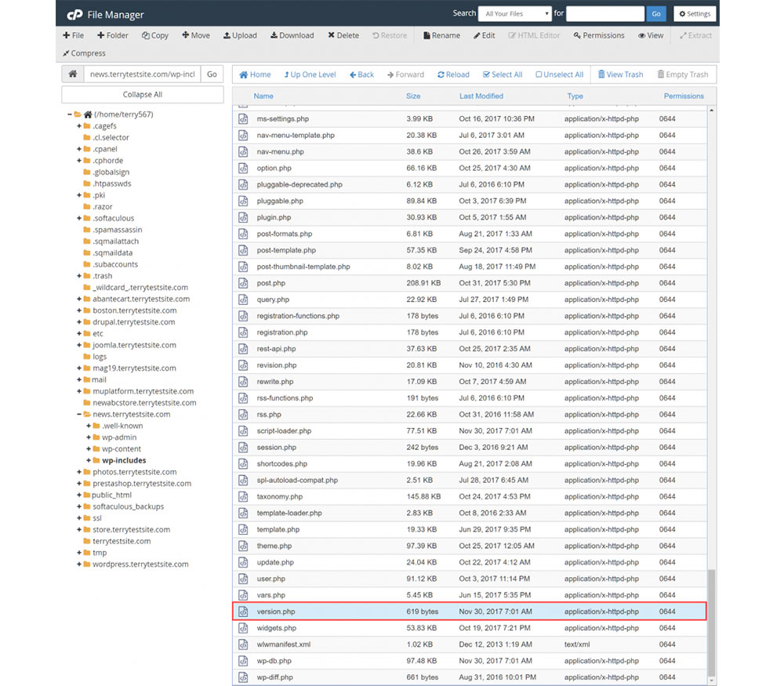
Task: Delete the selected file
Action: tap(343, 35)
